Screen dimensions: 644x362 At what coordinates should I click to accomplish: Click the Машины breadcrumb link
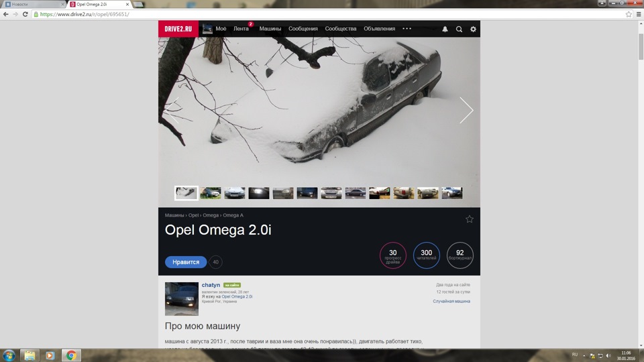coord(174,215)
